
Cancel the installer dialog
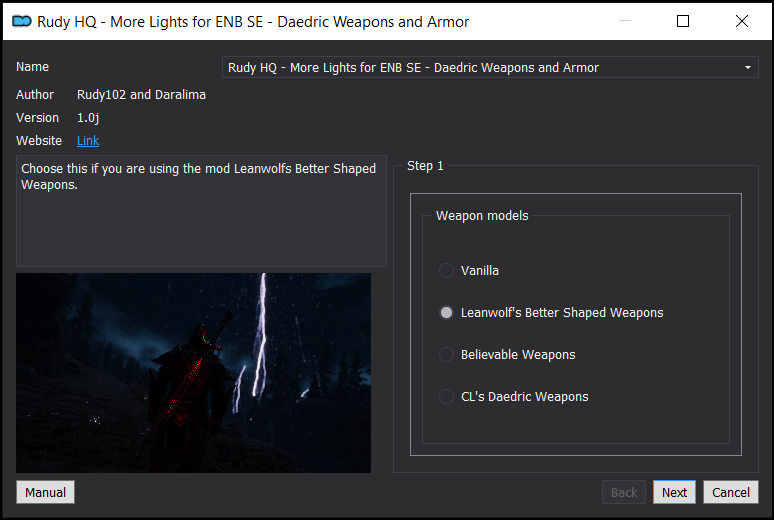click(731, 492)
